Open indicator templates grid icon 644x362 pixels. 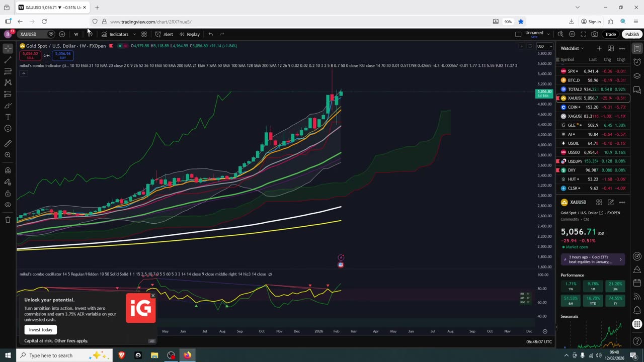144,34
